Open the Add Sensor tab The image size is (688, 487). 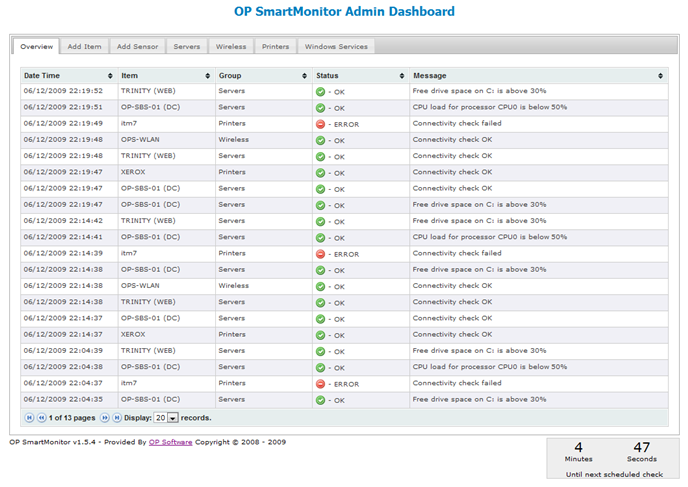pos(137,47)
